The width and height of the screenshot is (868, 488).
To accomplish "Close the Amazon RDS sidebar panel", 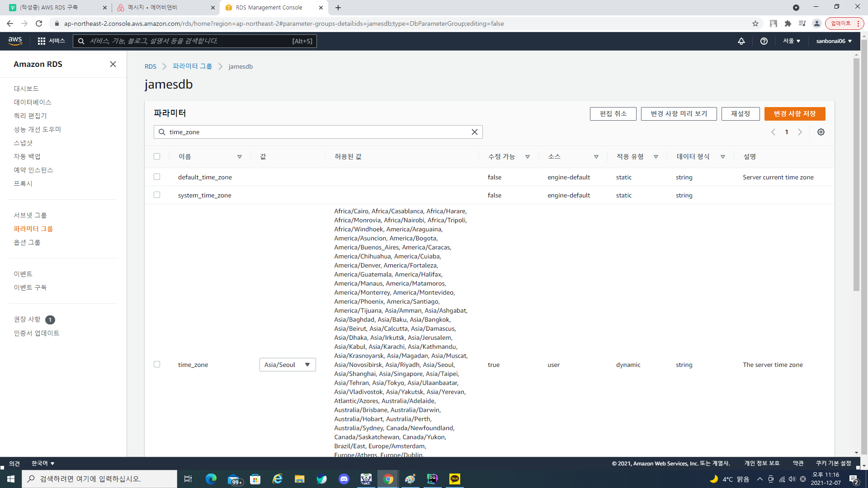I will (x=113, y=64).
